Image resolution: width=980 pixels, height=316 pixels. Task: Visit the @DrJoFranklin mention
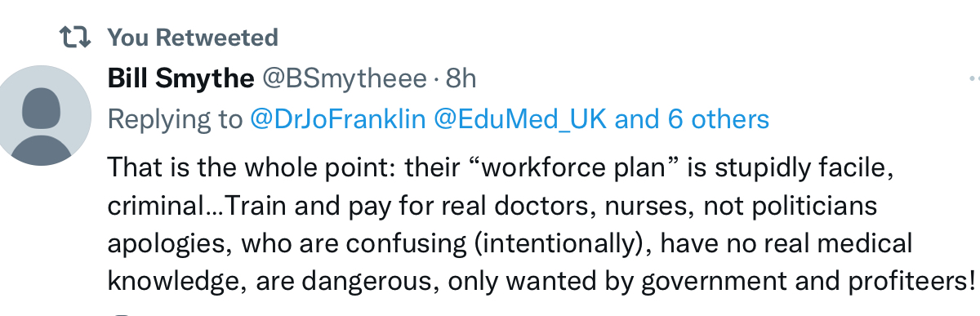(337, 120)
